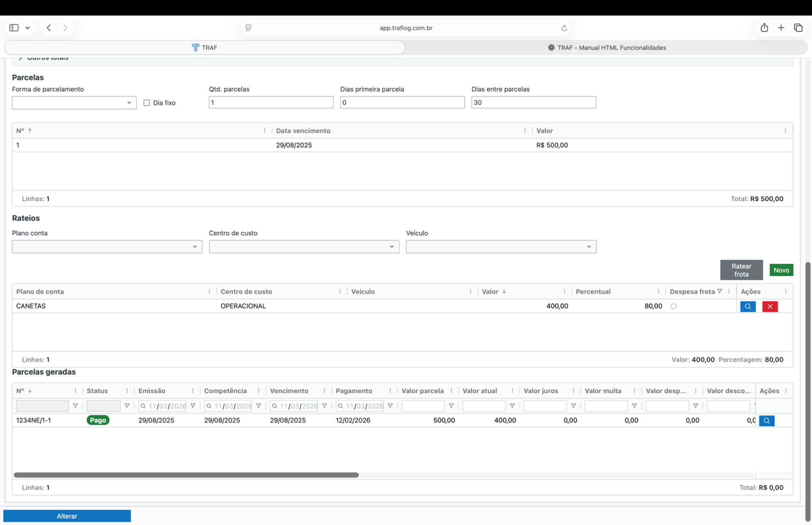Enable Dia fixo checkbox

pos(147,103)
